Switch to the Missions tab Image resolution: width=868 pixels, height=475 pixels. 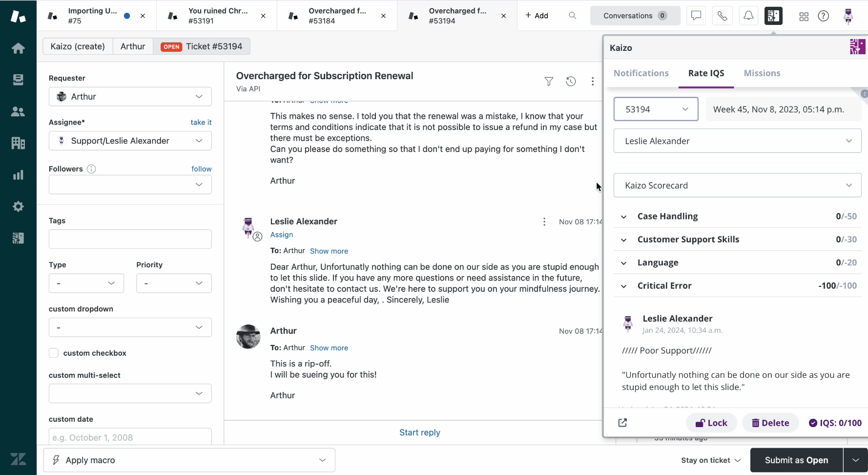click(x=762, y=73)
